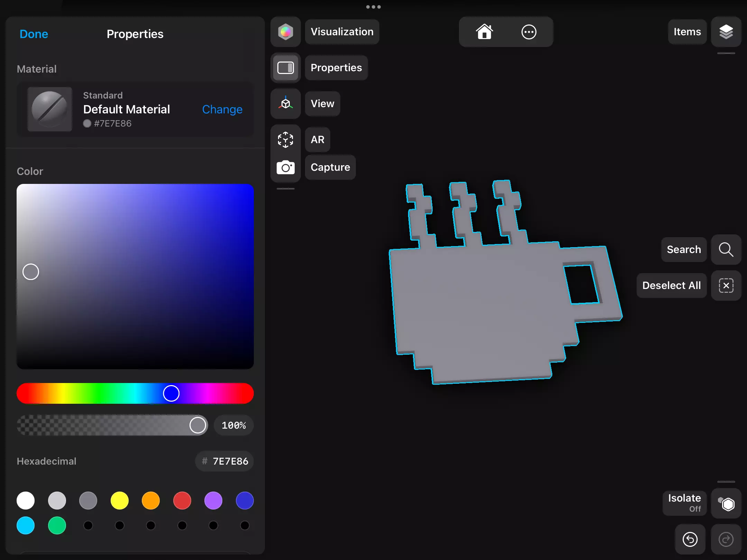The height and width of the screenshot is (560, 747).
Task: Open the more options ellipsis circle
Action: 529,32
